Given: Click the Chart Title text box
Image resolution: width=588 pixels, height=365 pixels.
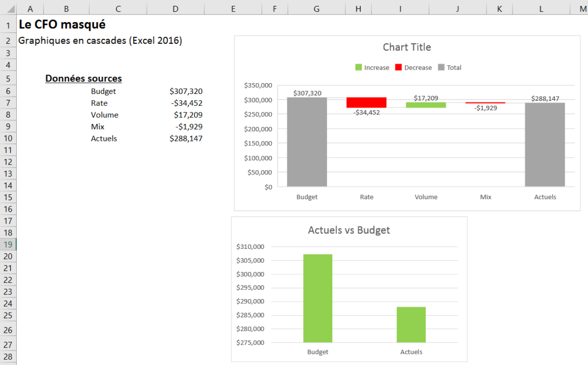Looking at the screenshot, I should pyautogui.click(x=407, y=47).
